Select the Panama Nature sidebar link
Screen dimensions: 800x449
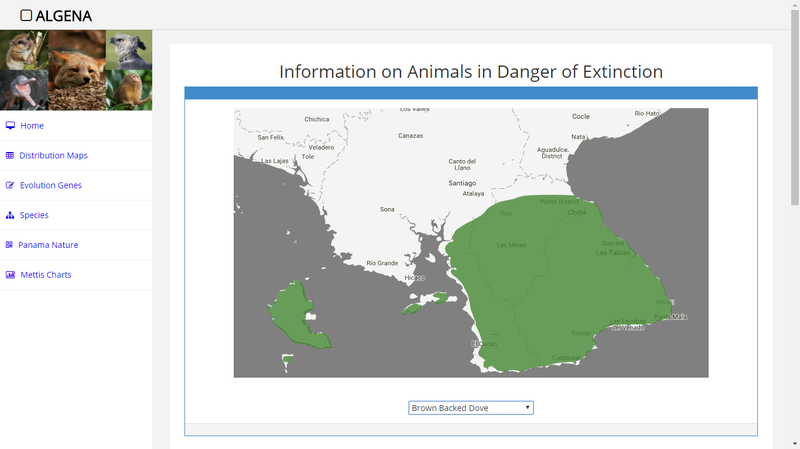coord(48,245)
